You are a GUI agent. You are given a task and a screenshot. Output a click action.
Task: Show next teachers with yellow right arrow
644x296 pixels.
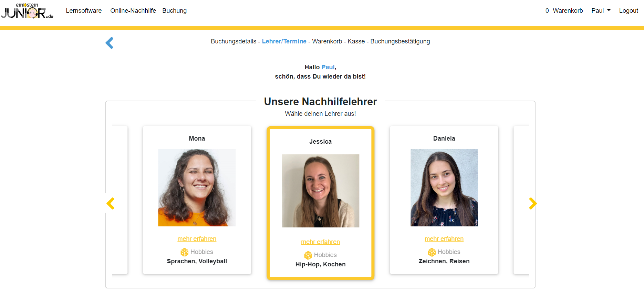click(x=533, y=203)
